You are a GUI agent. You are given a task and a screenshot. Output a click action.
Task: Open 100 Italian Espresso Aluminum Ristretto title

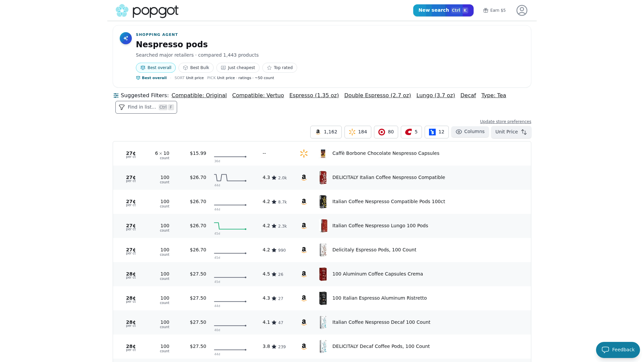[380, 298]
